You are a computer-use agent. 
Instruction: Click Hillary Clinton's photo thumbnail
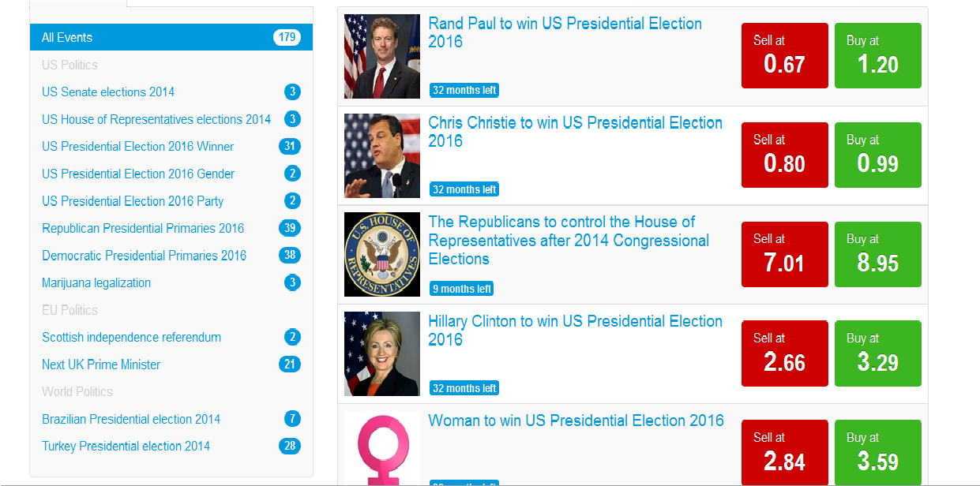(x=382, y=354)
